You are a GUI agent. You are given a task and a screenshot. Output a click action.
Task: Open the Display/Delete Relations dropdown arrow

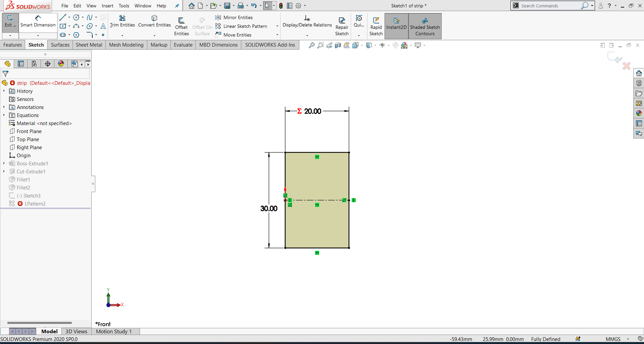click(307, 35)
